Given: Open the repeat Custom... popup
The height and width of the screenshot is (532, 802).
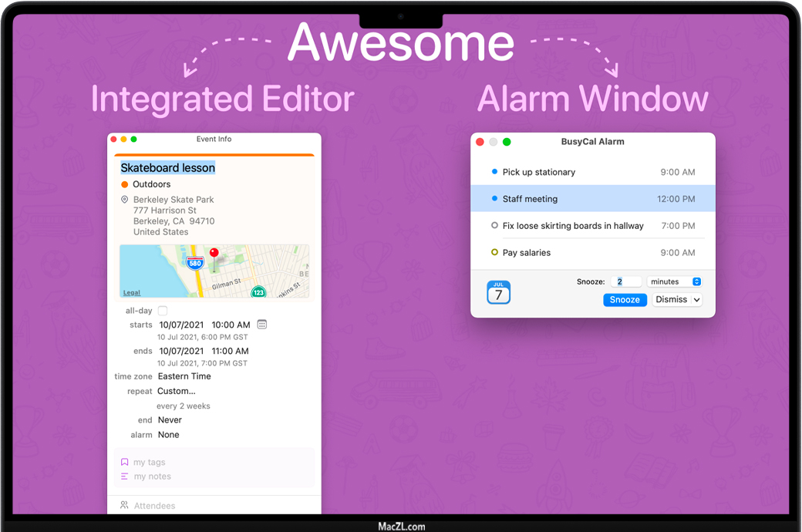Looking at the screenshot, I should point(177,391).
